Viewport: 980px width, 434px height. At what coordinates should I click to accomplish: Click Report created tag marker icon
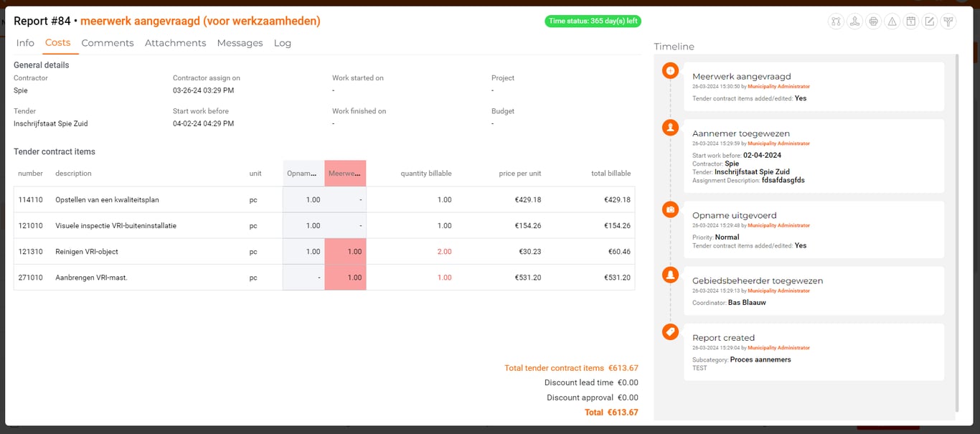[x=670, y=331]
